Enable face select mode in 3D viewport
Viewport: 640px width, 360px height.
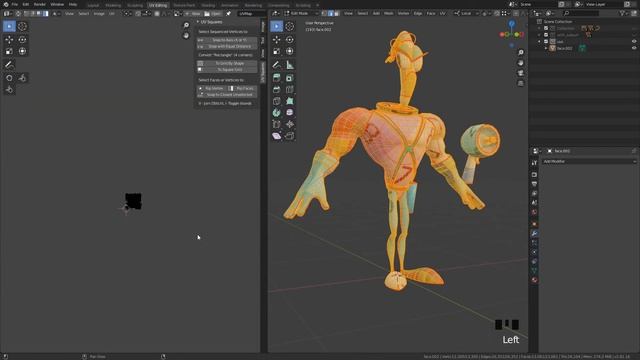337,13
